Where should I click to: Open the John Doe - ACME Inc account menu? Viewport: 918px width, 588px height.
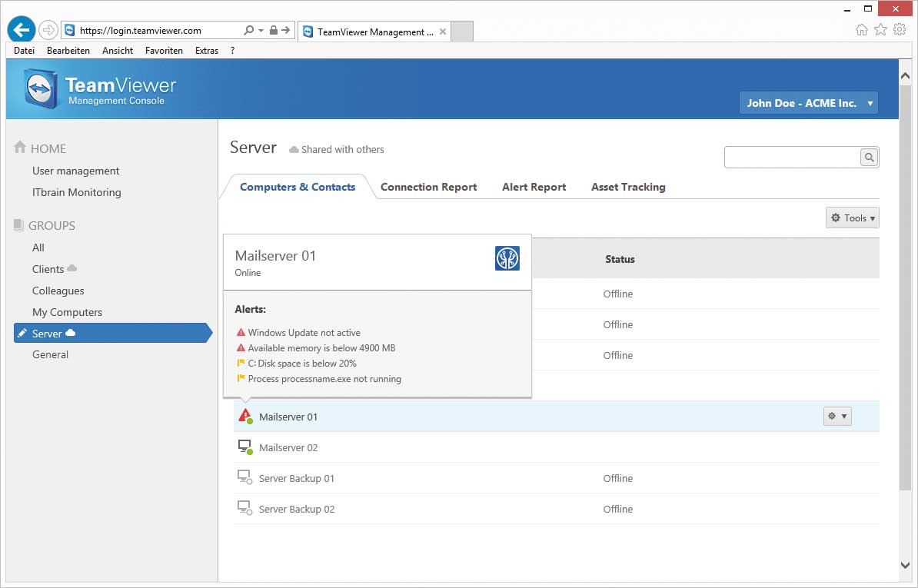pos(807,102)
